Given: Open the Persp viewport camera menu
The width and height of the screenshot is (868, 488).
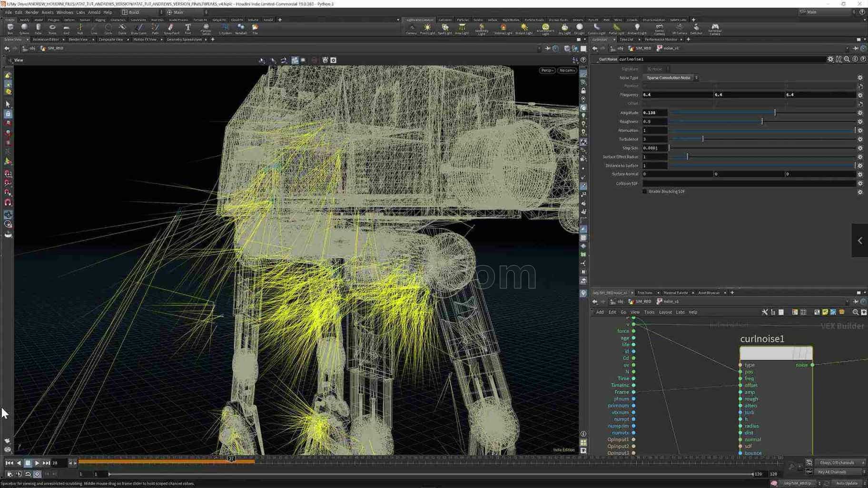Looking at the screenshot, I should coord(547,70).
